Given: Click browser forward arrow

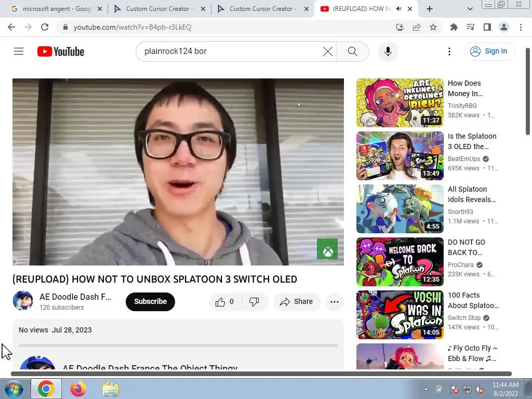Looking at the screenshot, I should coord(28,27).
